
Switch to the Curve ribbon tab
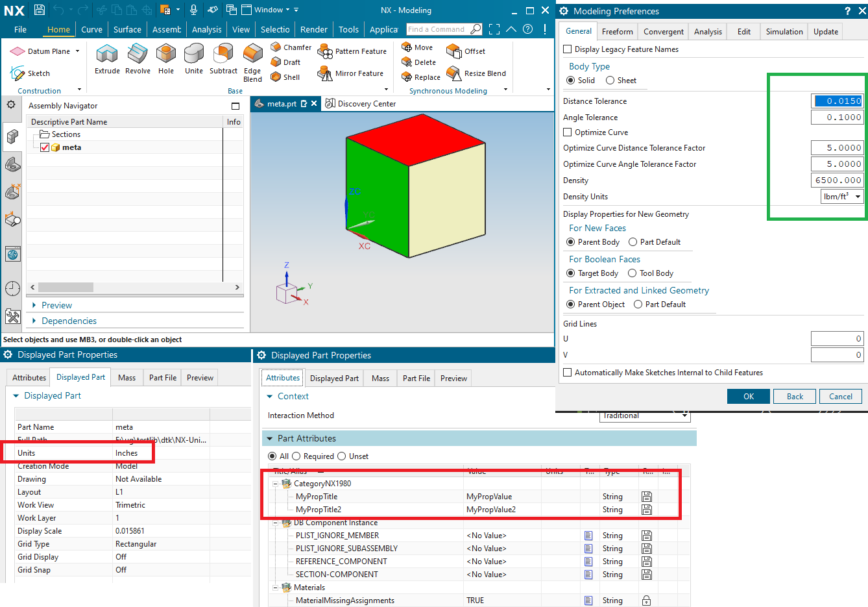coord(91,29)
